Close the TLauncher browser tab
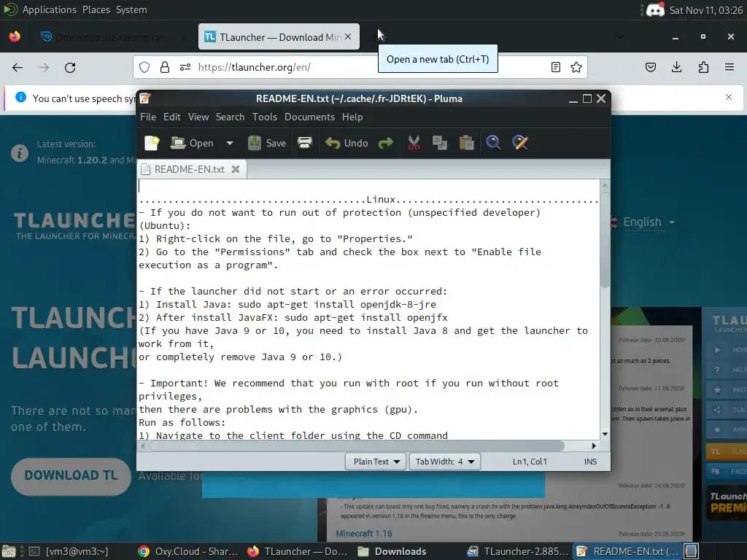The image size is (747, 560). (348, 36)
